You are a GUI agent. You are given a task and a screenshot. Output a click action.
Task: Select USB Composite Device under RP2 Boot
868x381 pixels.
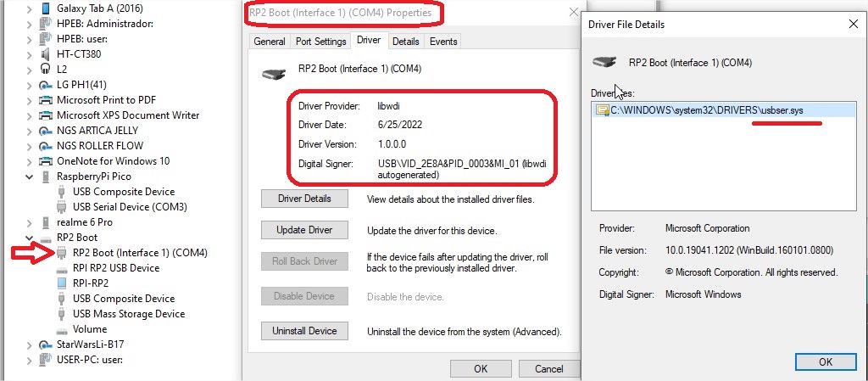(x=124, y=299)
